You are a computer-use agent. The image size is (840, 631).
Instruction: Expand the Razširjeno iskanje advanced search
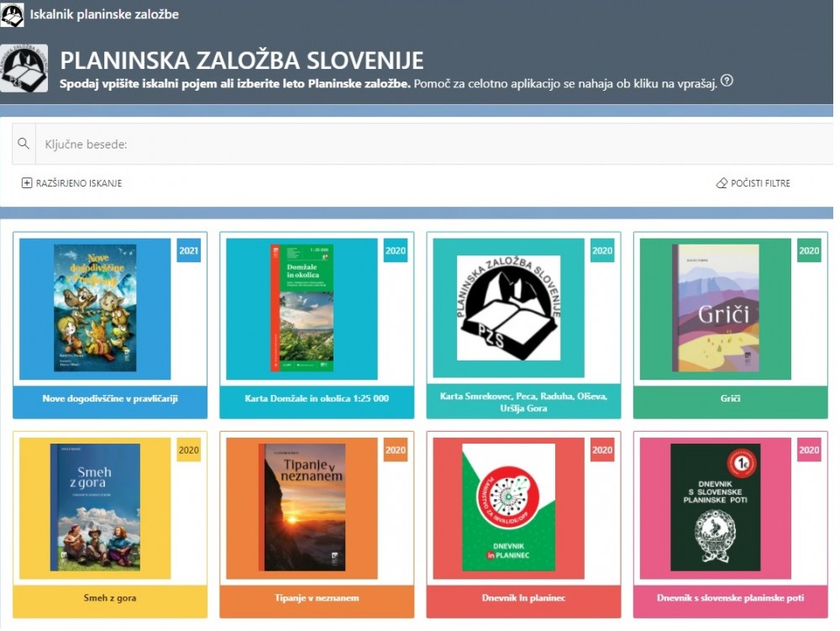79,183
